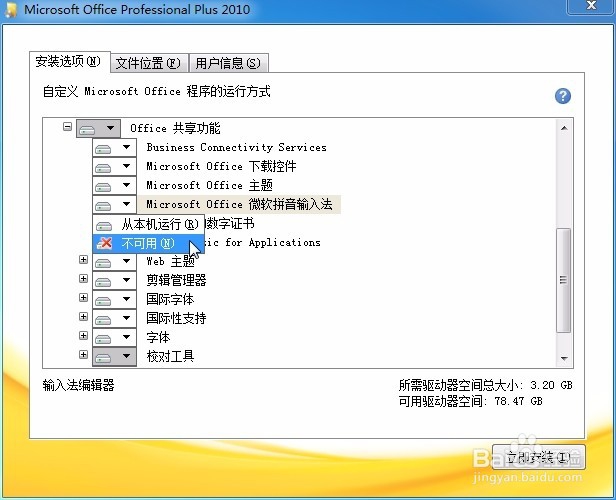Close the Office setup window

pos(591,5)
